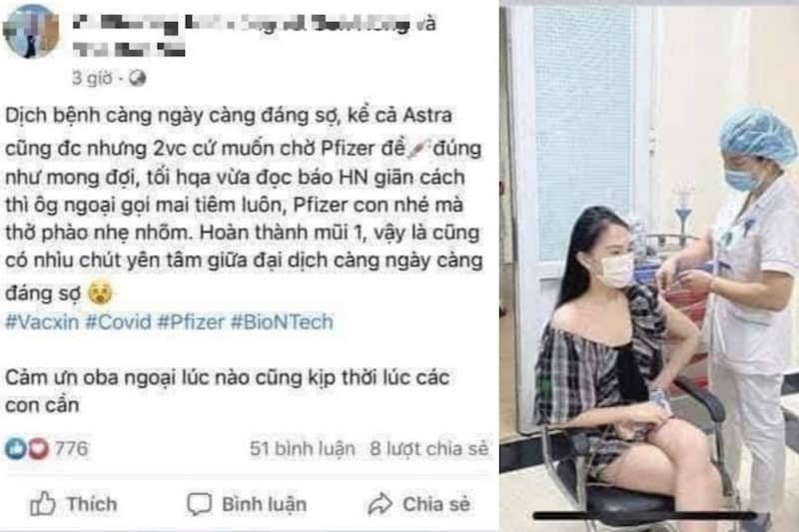The width and height of the screenshot is (799, 532).
Task: Open the #Covid hashtag
Action: 118,321
